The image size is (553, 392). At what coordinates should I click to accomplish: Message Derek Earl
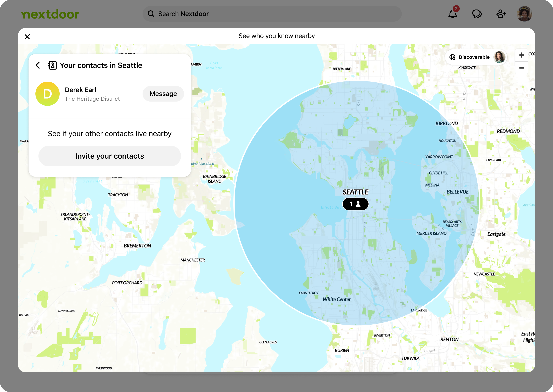pos(163,94)
